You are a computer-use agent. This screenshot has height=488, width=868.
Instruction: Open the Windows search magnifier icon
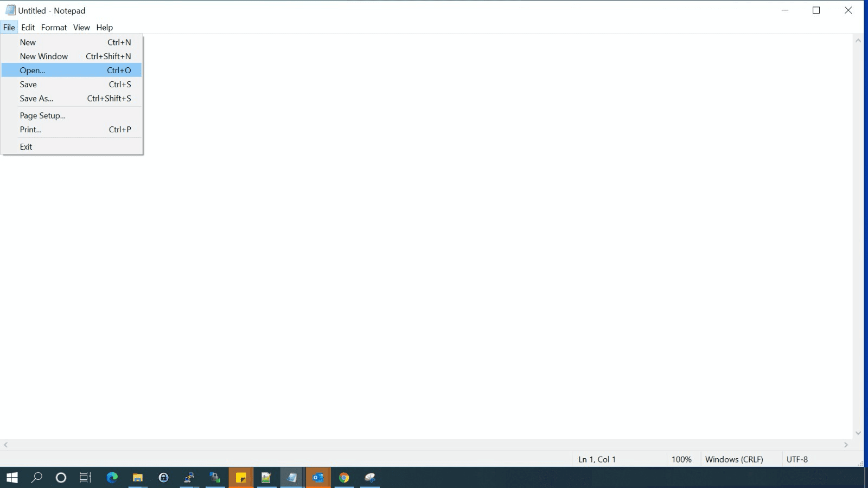click(x=36, y=478)
